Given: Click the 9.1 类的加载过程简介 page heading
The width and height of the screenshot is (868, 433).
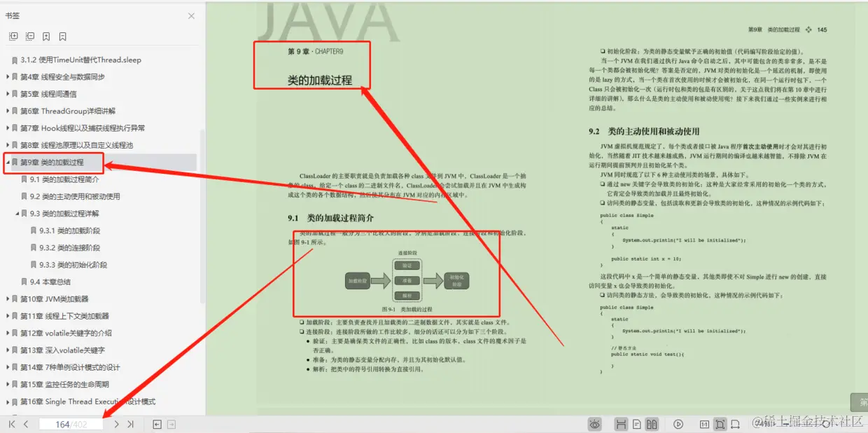Looking at the screenshot, I should pos(330,218).
